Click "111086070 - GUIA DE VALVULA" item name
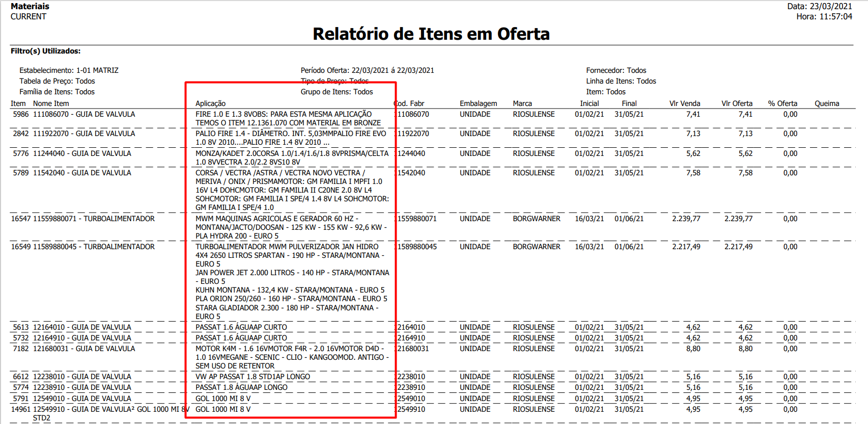 (x=84, y=114)
